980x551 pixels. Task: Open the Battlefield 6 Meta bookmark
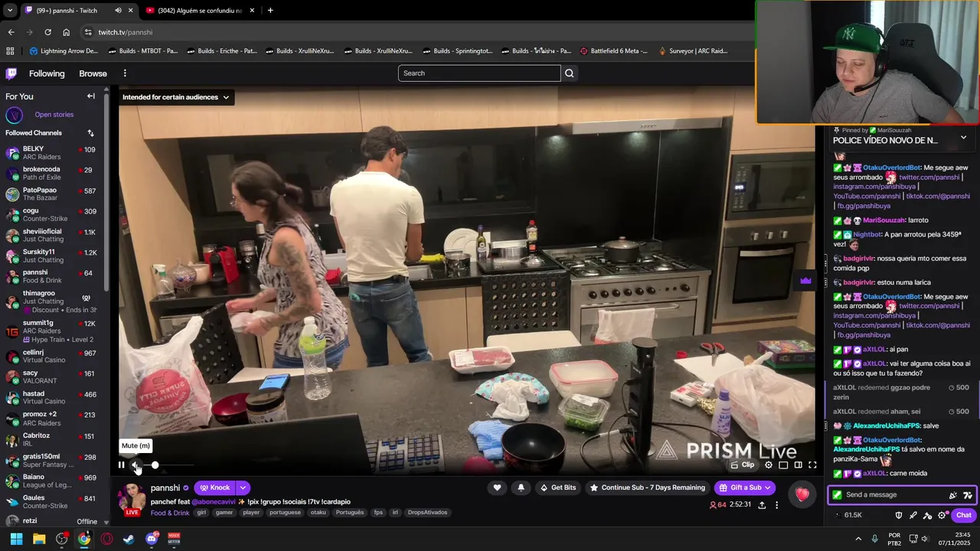point(614,51)
